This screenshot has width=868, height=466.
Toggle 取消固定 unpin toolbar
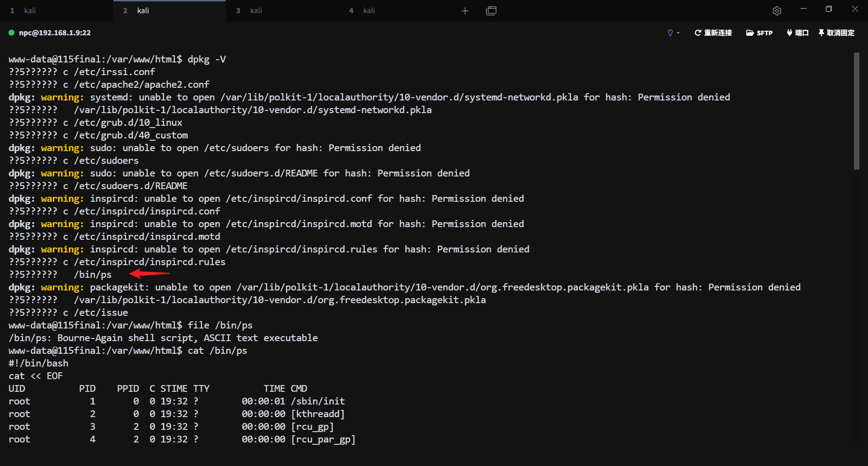[x=836, y=33]
